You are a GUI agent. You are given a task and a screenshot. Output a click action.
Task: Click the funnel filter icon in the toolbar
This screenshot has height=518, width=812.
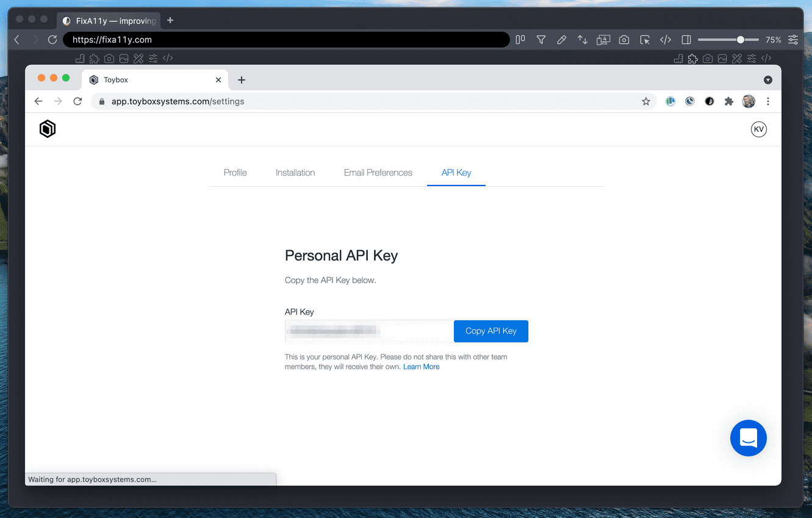[x=541, y=39]
